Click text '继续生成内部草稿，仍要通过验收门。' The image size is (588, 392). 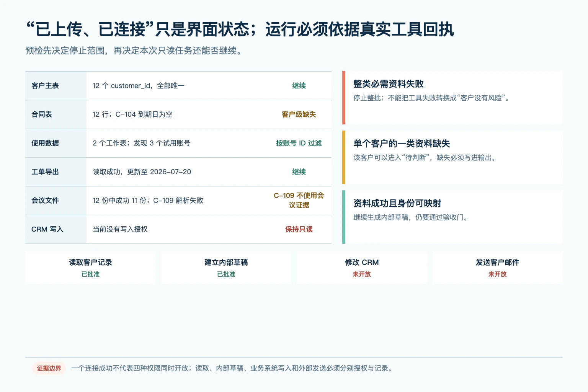point(411,217)
